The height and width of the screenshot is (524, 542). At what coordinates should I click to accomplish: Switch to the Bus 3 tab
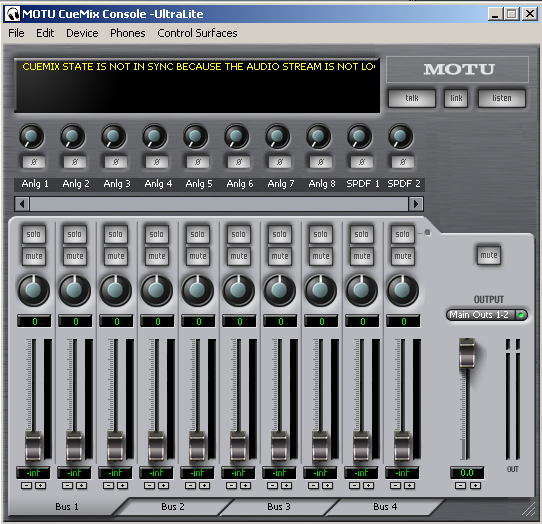279,507
